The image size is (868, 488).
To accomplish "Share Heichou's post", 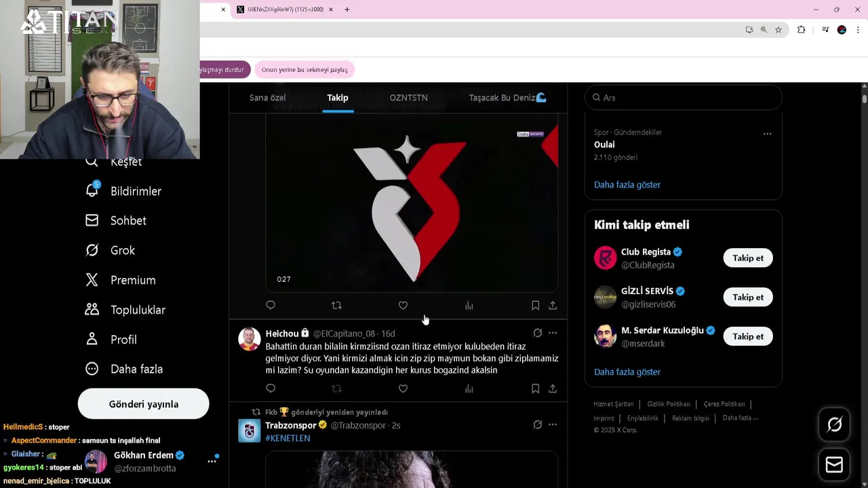I will 553,388.
